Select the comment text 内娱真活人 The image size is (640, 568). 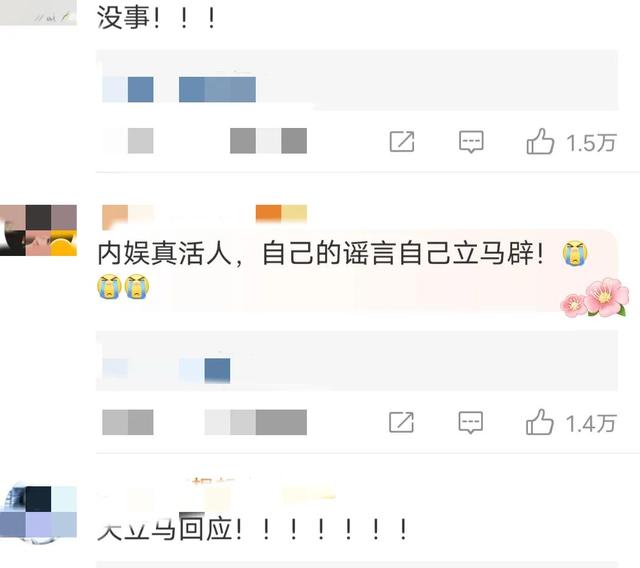(x=164, y=253)
